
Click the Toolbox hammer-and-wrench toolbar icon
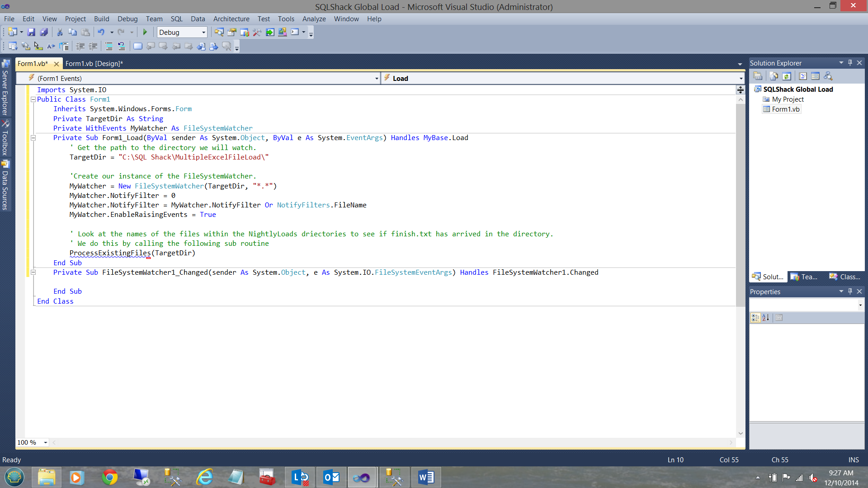[257, 32]
